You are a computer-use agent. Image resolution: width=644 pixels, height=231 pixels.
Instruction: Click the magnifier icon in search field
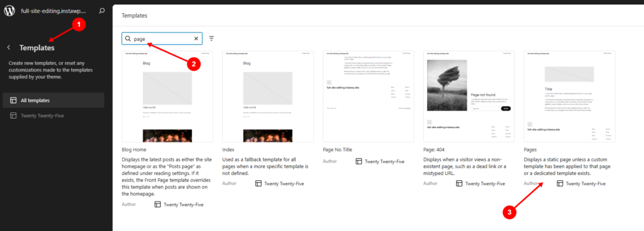coord(128,38)
